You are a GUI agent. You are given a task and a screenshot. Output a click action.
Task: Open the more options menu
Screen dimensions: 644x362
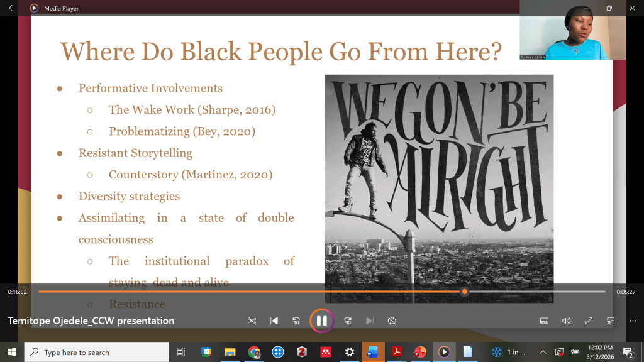pyautogui.click(x=632, y=321)
